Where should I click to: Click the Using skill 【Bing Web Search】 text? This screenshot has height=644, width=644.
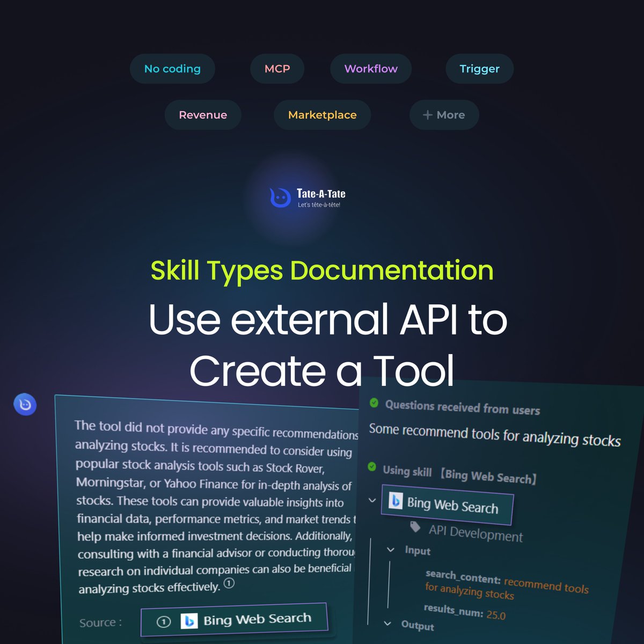[x=460, y=474]
